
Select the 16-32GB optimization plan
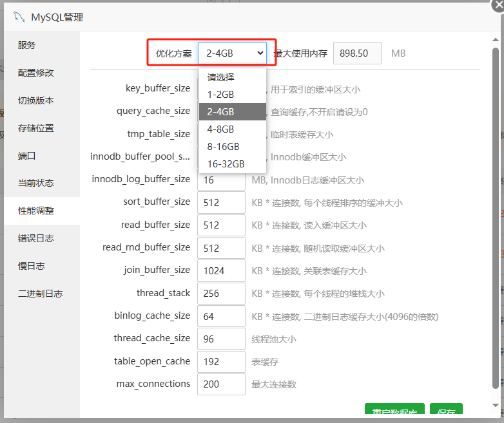233,164
